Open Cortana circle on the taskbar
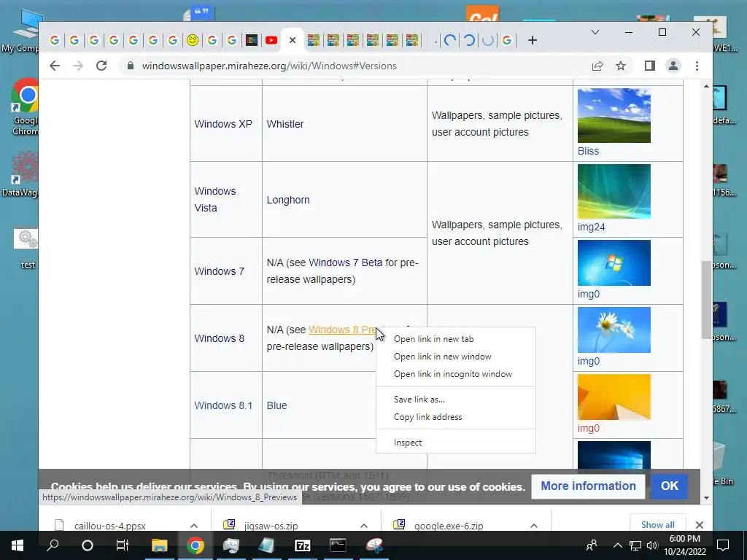 pos(88,545)
